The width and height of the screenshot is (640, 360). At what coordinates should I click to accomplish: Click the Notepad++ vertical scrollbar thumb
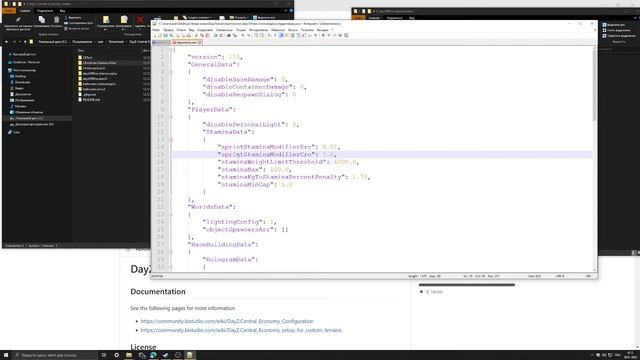(594, 86)
